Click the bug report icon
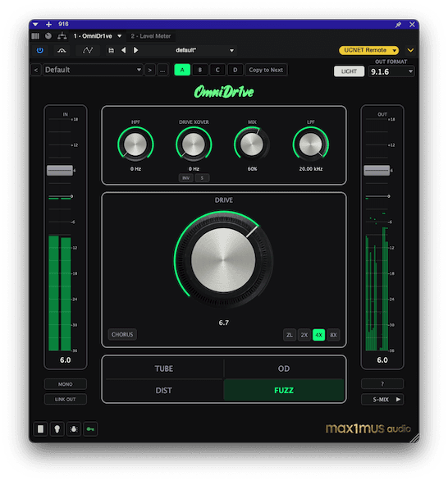Image resolution: width=448 pixels, height=481 pixels. click(x=74, y=428)
